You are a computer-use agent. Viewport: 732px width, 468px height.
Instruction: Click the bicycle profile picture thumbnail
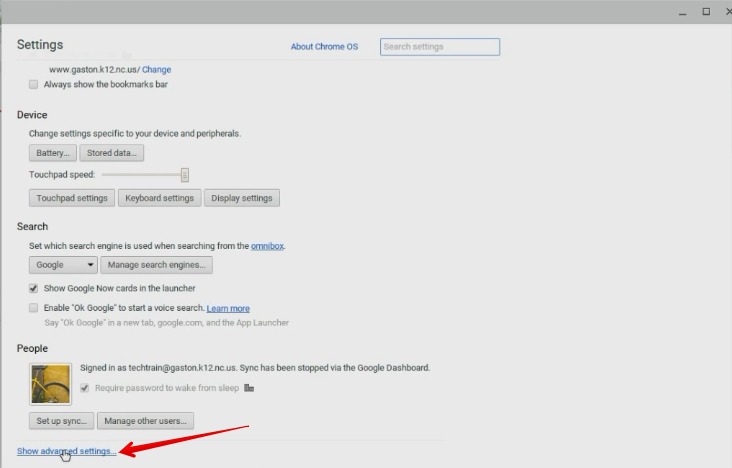click(50, 384)
